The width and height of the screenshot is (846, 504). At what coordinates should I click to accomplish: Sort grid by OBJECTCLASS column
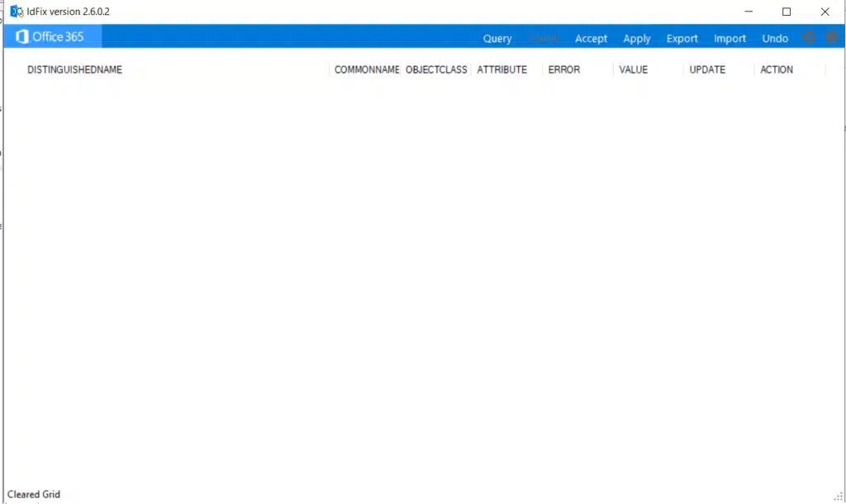tap(436, 70)
